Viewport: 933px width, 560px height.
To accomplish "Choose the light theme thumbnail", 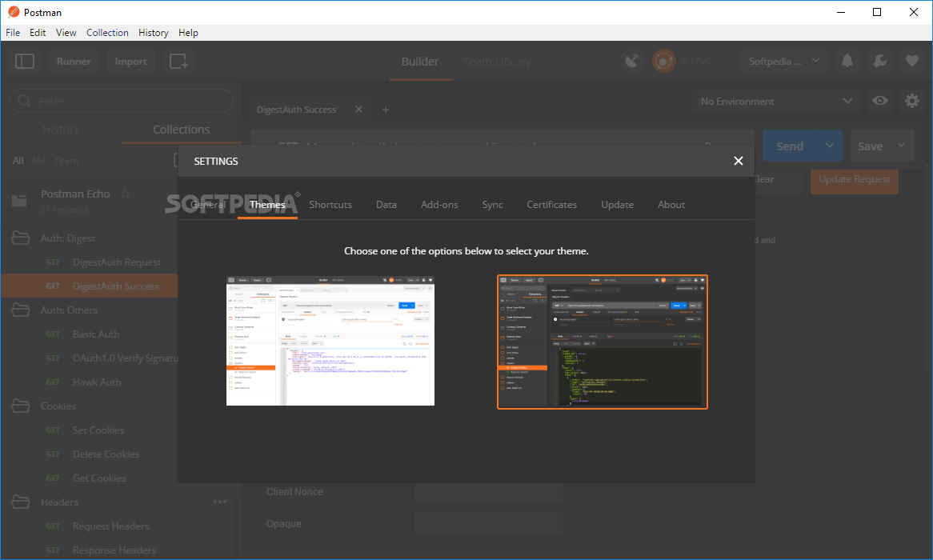I will pos(330,341).
